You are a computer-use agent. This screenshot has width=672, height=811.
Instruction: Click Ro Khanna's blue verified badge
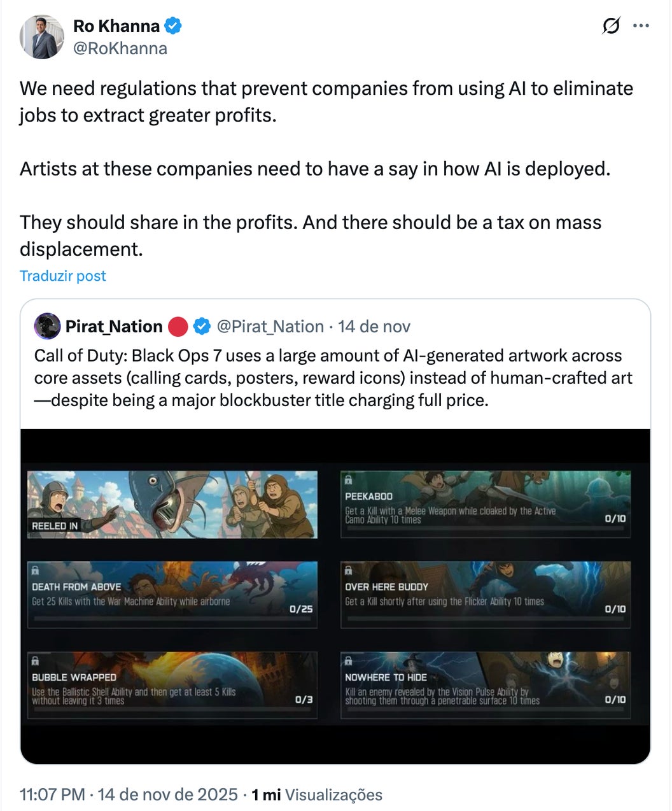coord(173,26)
